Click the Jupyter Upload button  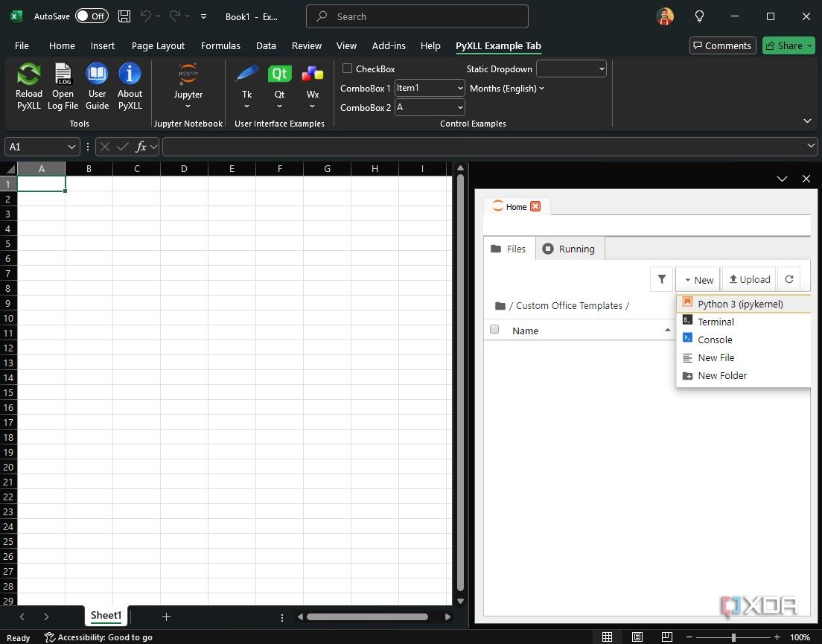click(749, 279)
